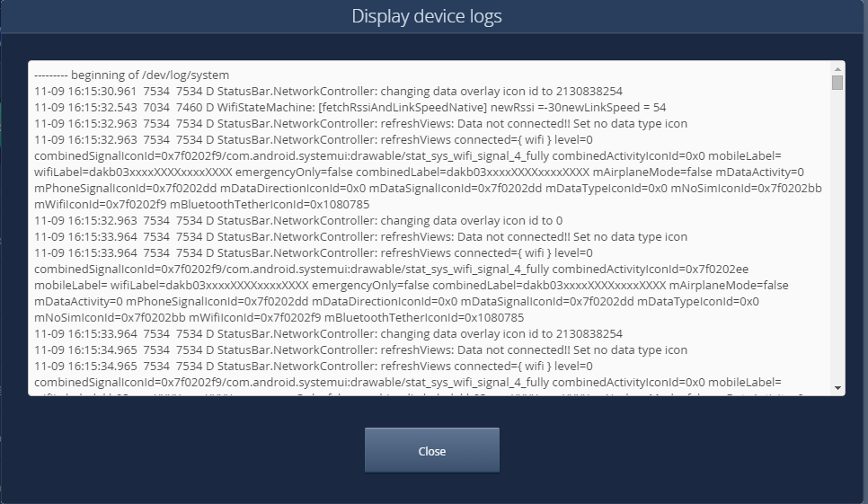The width and height of the screenshot is (868, 504).
Task: Click the 16:15:33.964 "Data not connected" entry
Action: [361, 236]
